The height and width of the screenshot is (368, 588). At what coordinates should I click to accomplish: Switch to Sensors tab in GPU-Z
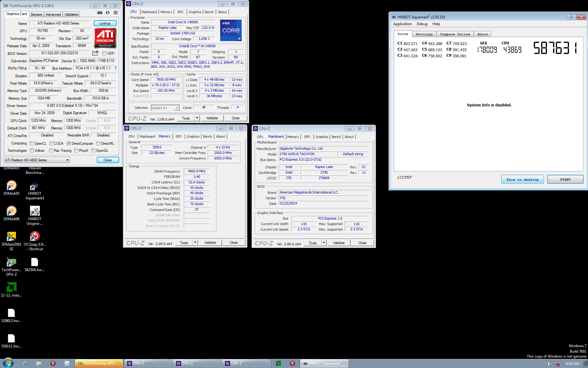36,14
